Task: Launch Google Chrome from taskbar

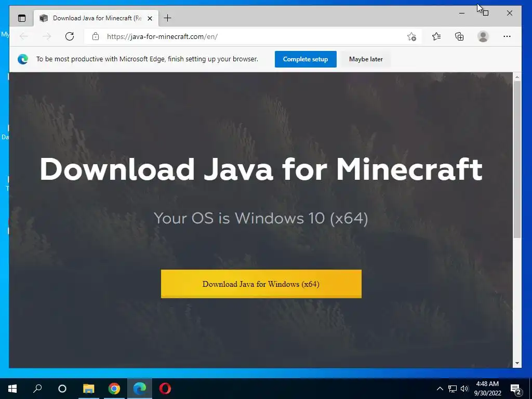Action: (114, 389)
